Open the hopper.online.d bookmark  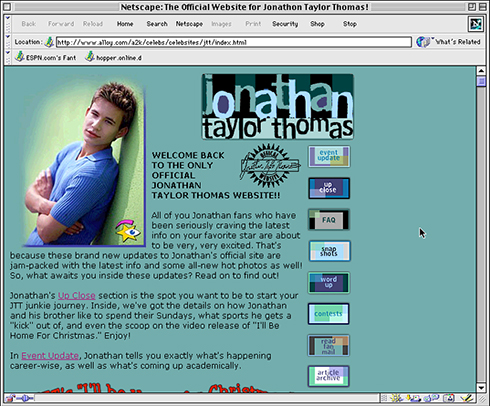pyautogui.click(x=114, y=57)
